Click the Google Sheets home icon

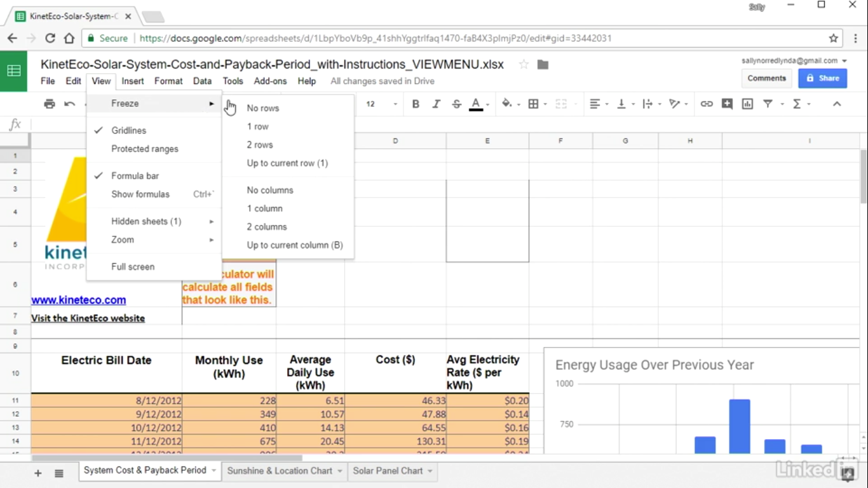click(13, 71)
